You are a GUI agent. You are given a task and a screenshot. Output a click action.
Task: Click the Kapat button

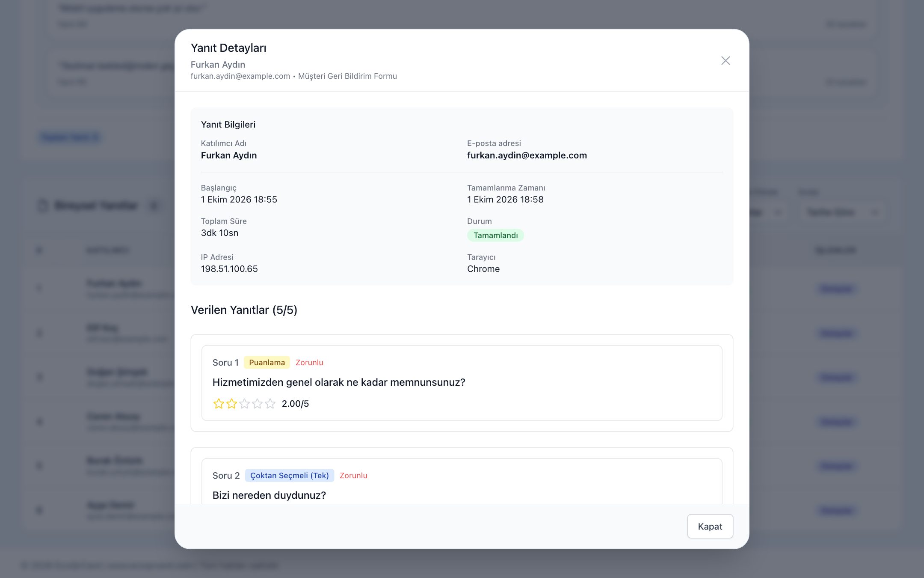point(710,526)
